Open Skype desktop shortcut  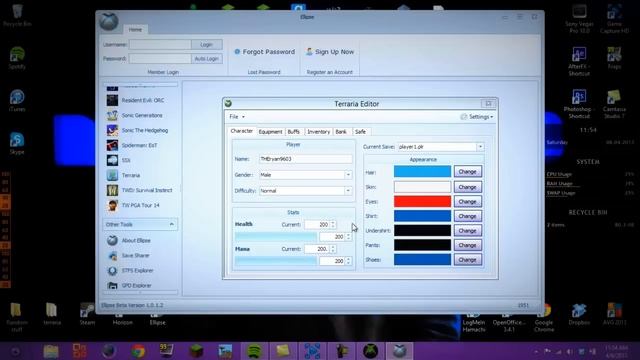(x=17, y=140)
